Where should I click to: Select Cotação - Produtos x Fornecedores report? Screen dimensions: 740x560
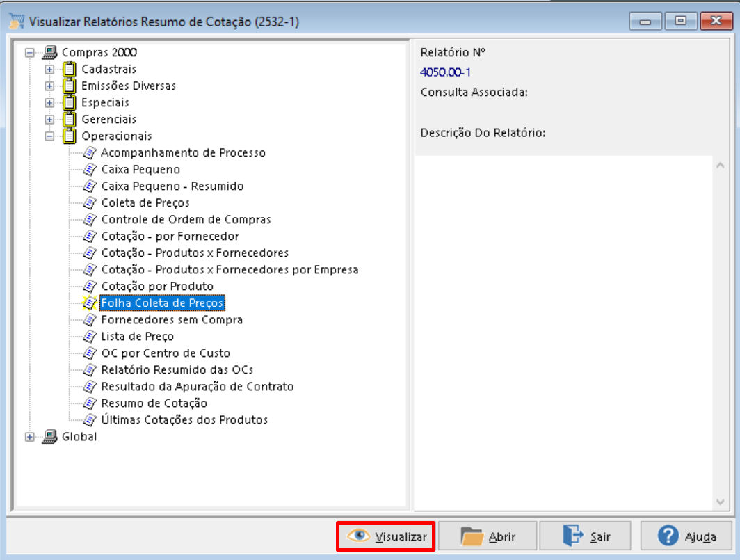195,253
